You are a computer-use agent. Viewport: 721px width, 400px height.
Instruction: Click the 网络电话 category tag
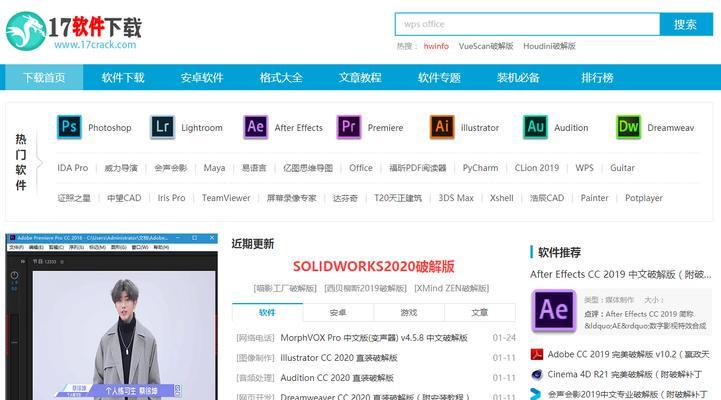click(x=255, y=338)
